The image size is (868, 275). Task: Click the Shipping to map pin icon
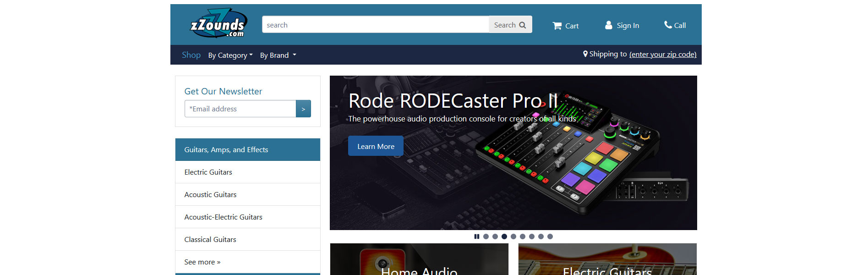coord(585,54)
